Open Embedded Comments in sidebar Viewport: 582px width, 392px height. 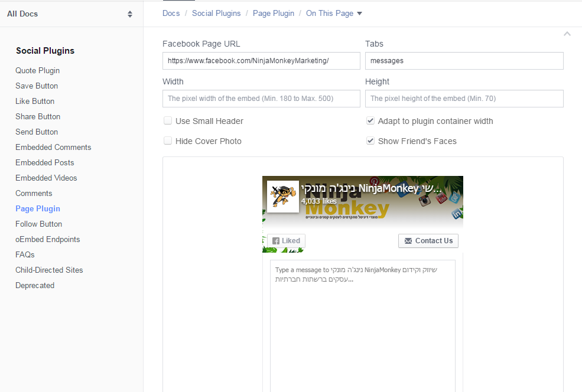53,147
